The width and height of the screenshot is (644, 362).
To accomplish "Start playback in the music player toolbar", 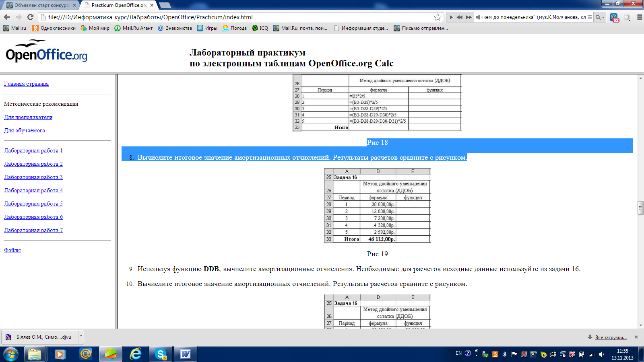I will [451, 17].
